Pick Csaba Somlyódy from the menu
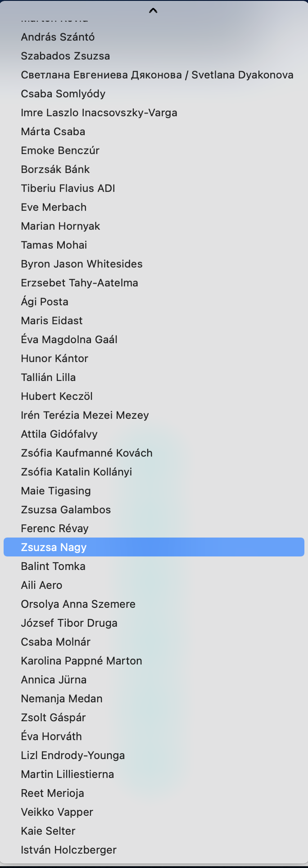This screenshot has height=868, width=308. click(x=63, y=94)
